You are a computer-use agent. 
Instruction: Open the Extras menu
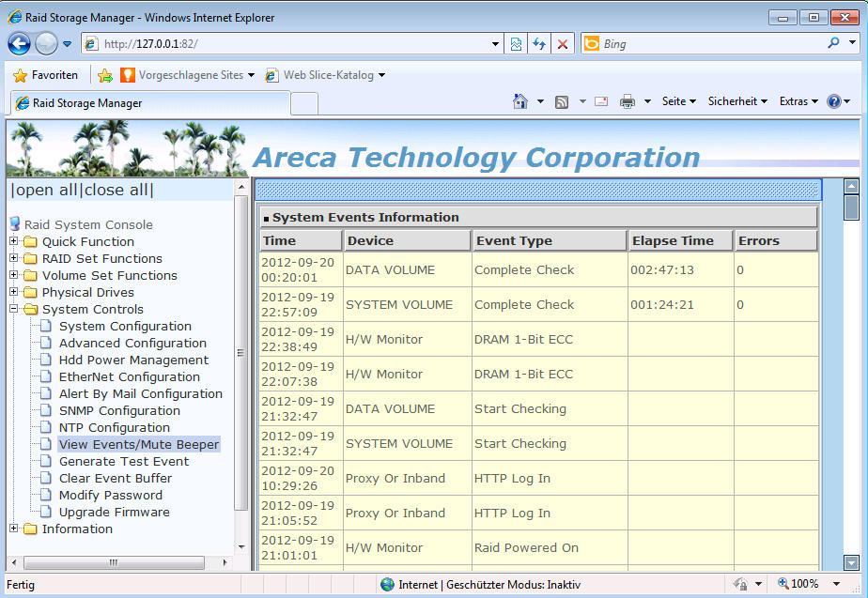798,101
